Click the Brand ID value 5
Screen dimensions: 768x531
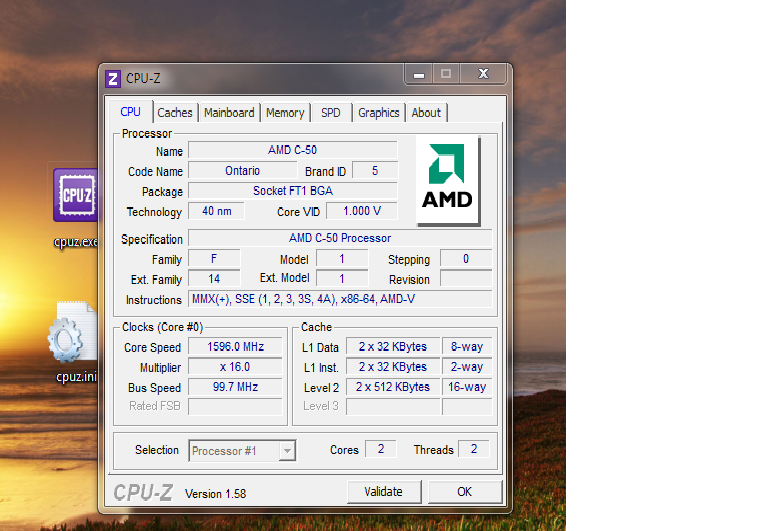point(375,170)
